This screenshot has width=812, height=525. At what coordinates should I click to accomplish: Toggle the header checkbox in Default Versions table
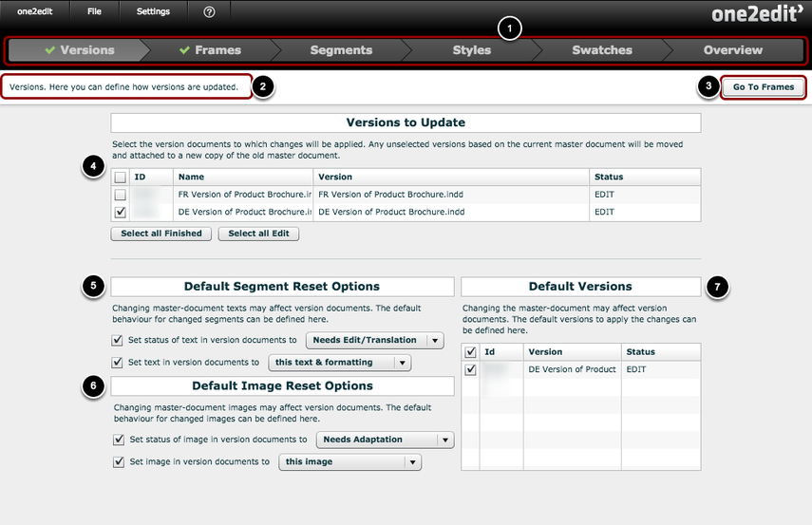tap(470, 352)
